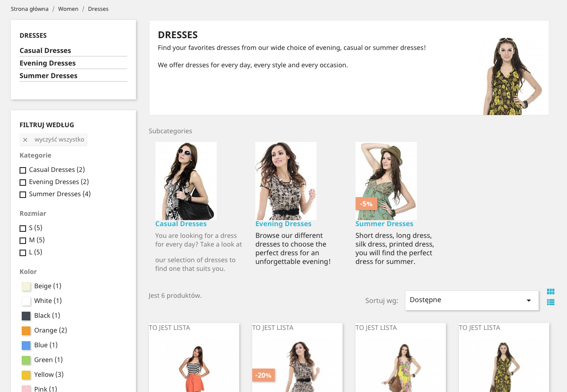Click the Summer Dresses subcategory thumbnail
Image resolution: width=567 pixels, height=392 pixels.
[386, 181]
